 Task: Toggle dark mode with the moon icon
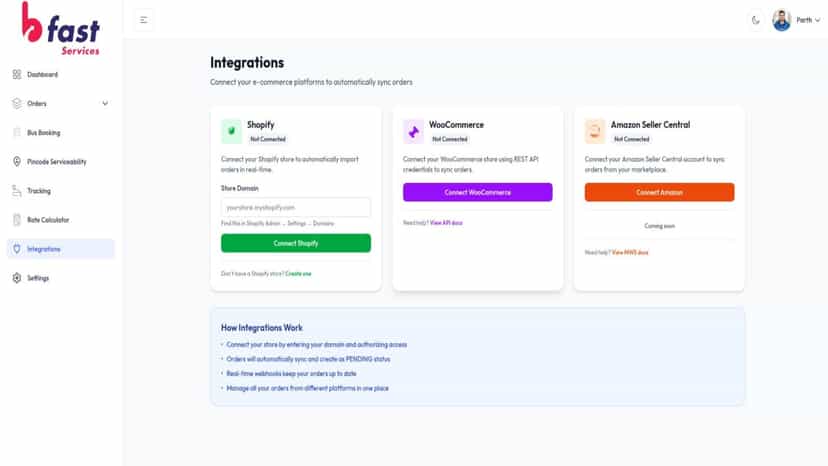[x=756, y=20]
